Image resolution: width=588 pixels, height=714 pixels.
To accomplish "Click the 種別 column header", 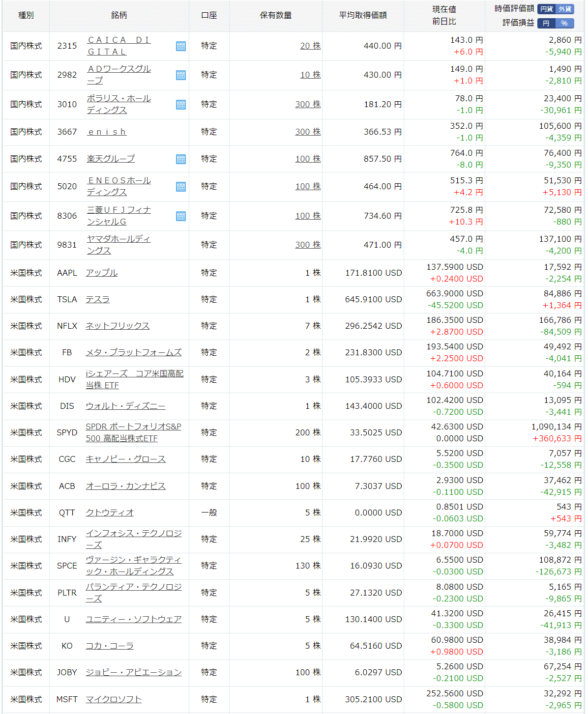I will [x=26, y=15].
